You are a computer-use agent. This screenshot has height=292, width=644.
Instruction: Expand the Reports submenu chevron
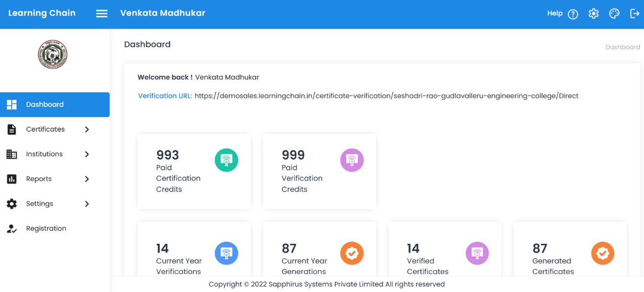click(87, 179)
